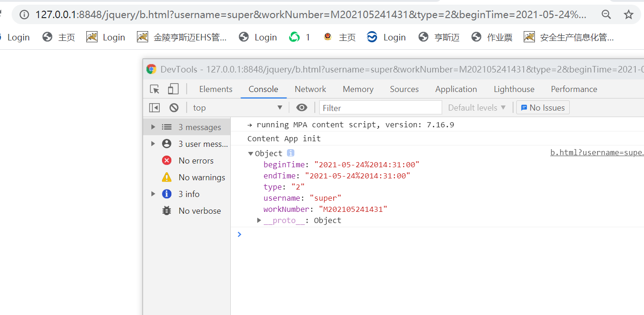Expand the 3 info group

(x=153, y=194)
